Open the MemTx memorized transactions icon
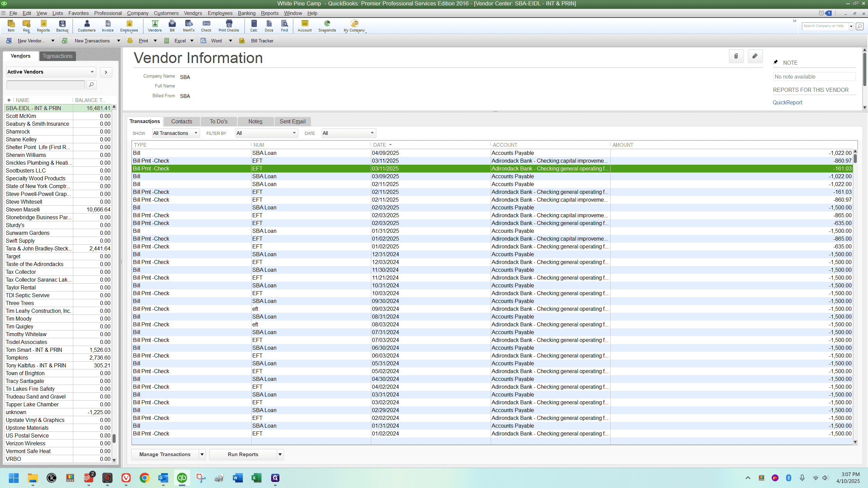 [x=189, y=26]
